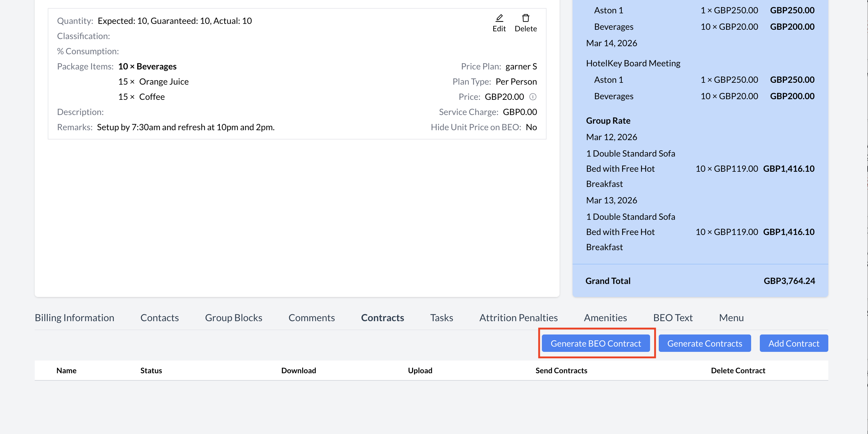Open the BEO Text tab
Screen dimensions: 868x434
(673, 317)
